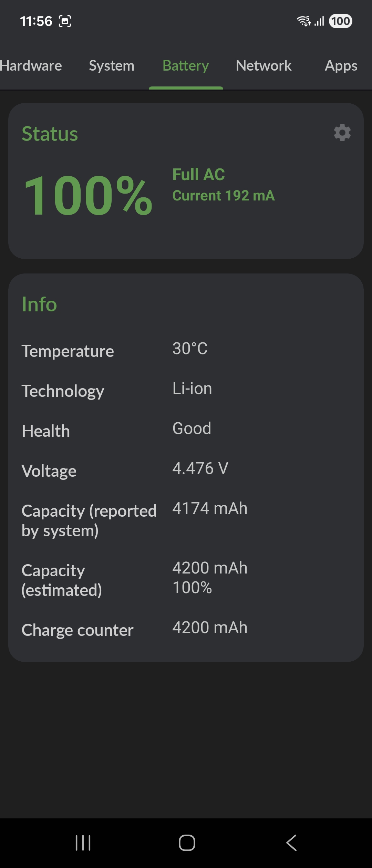Switch to the System tab
372x868 pixels.
112,65
